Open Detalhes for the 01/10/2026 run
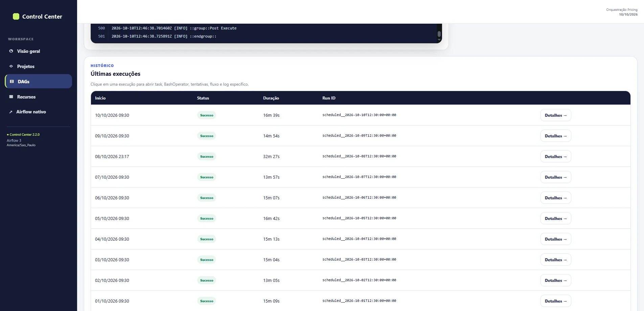This screenshot has width=644, height=311. 556,301
